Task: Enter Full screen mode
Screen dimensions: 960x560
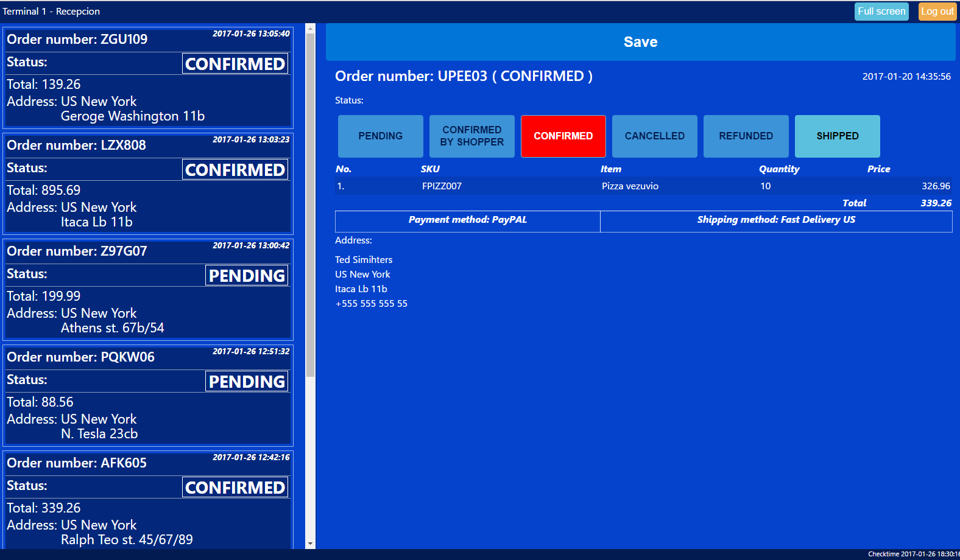Action: tap(881, 12)
